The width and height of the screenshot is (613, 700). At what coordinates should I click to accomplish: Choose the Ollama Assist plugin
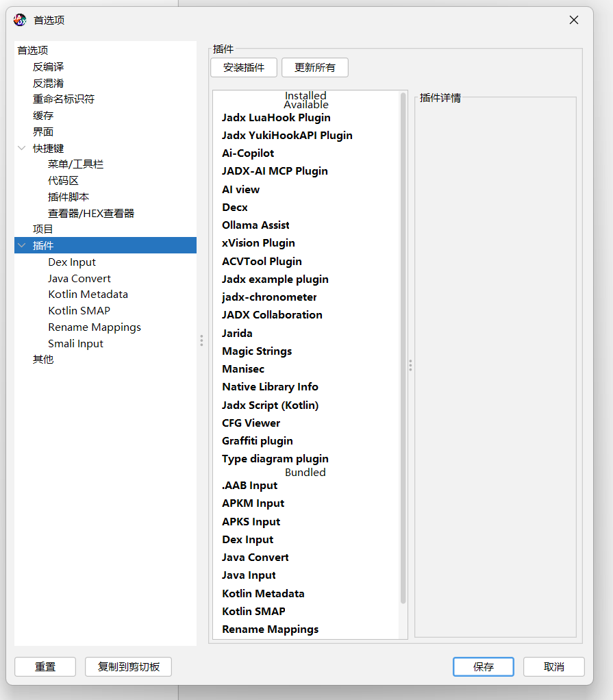pos(255,225)
